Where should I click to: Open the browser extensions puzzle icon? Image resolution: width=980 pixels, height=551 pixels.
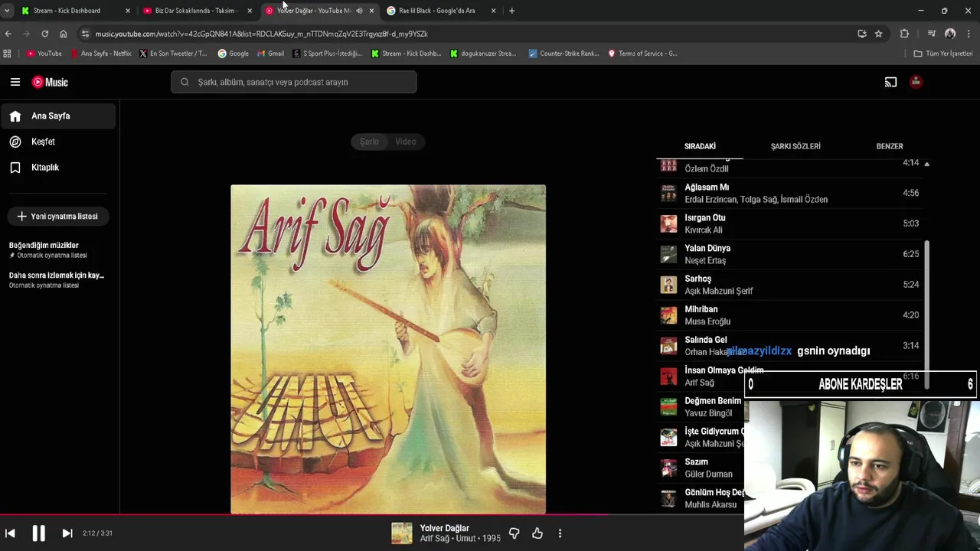pos(904,34)
